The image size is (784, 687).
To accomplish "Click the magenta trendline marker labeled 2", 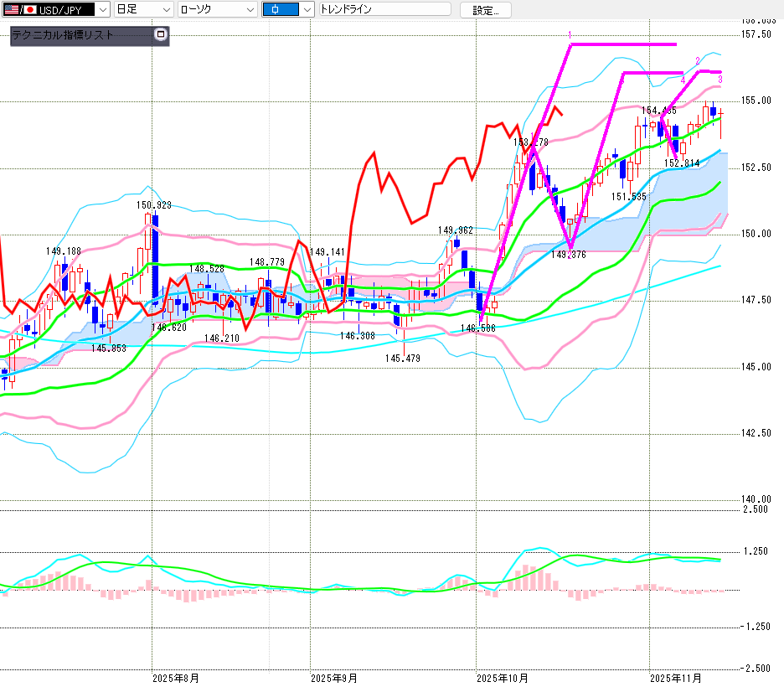I will (x=697, y=61).
